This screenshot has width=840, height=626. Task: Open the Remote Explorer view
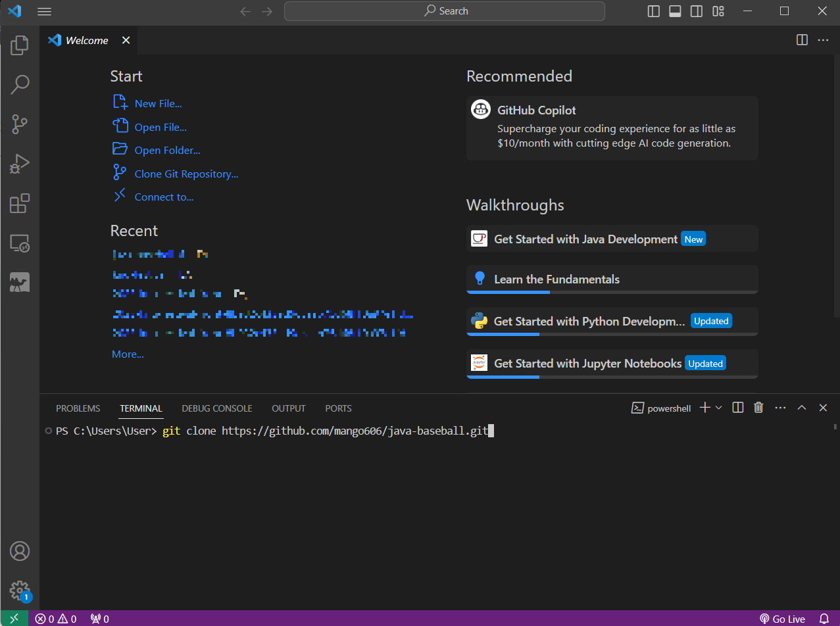tap(20, 243)
